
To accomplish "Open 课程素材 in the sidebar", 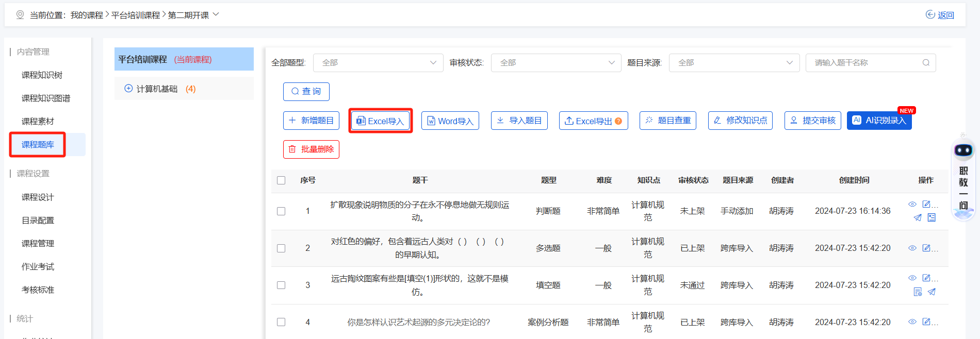I will pyautogui.click(x=38, y=122).
